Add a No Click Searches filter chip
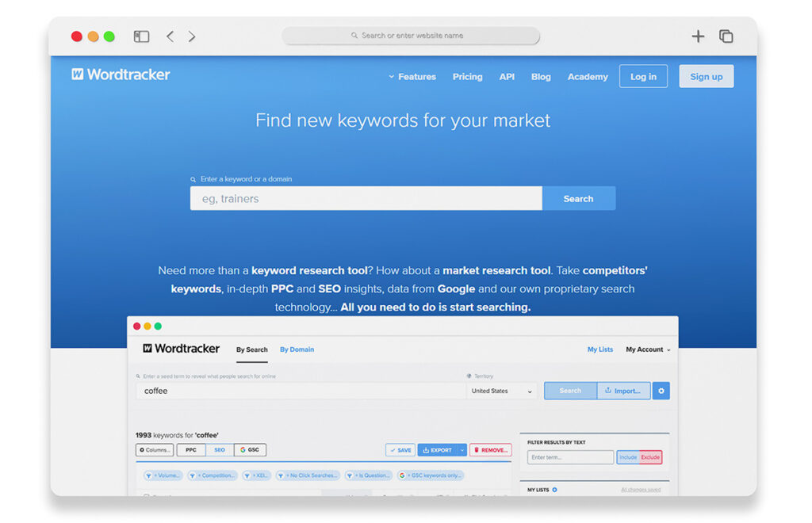 pos(308,475)
